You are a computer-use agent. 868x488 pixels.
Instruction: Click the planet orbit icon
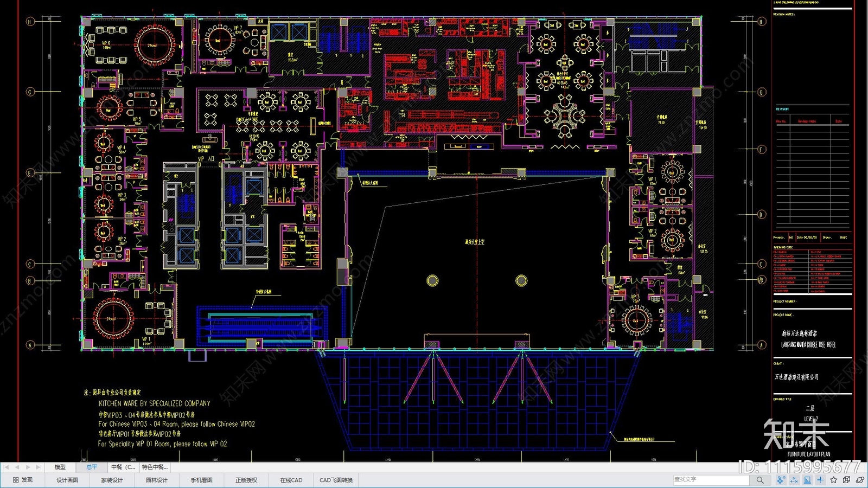860,480
